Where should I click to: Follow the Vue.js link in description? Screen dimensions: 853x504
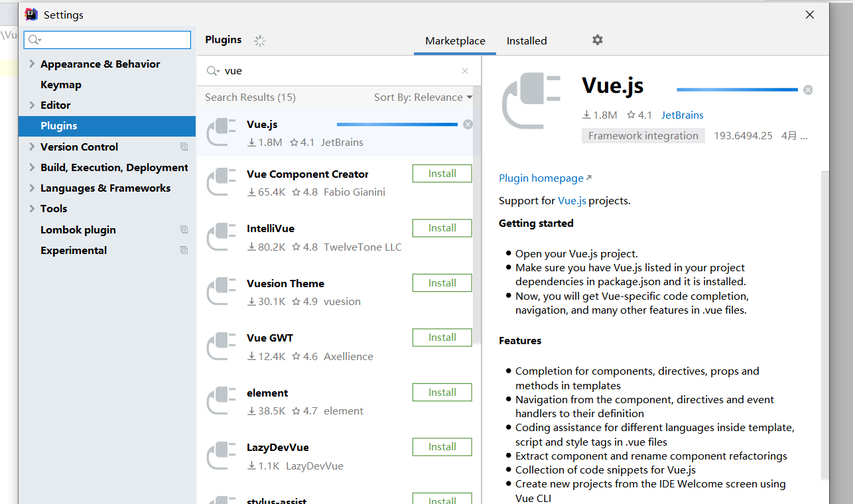[x=572, y=200]
